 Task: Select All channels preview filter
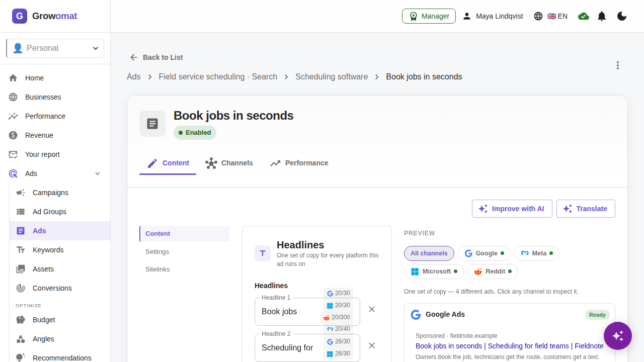[x=429, y=253]
